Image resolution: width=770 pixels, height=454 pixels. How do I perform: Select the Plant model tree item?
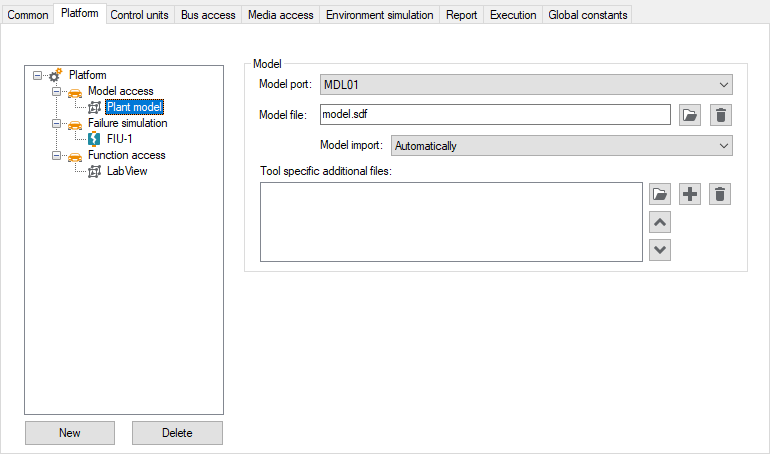pyautogui.click(x=134, y=107)
